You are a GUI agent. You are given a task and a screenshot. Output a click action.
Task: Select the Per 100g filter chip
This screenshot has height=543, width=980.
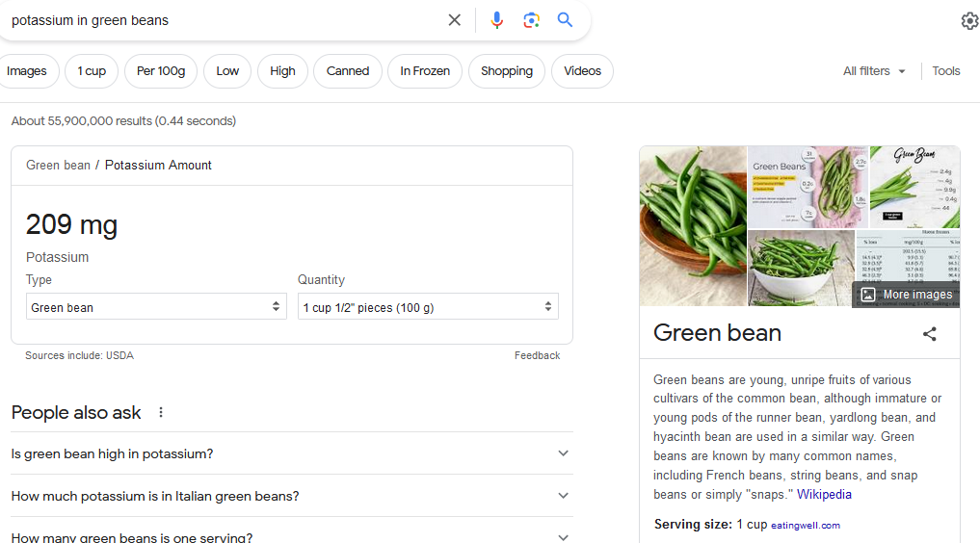click(x=161, y=71)
